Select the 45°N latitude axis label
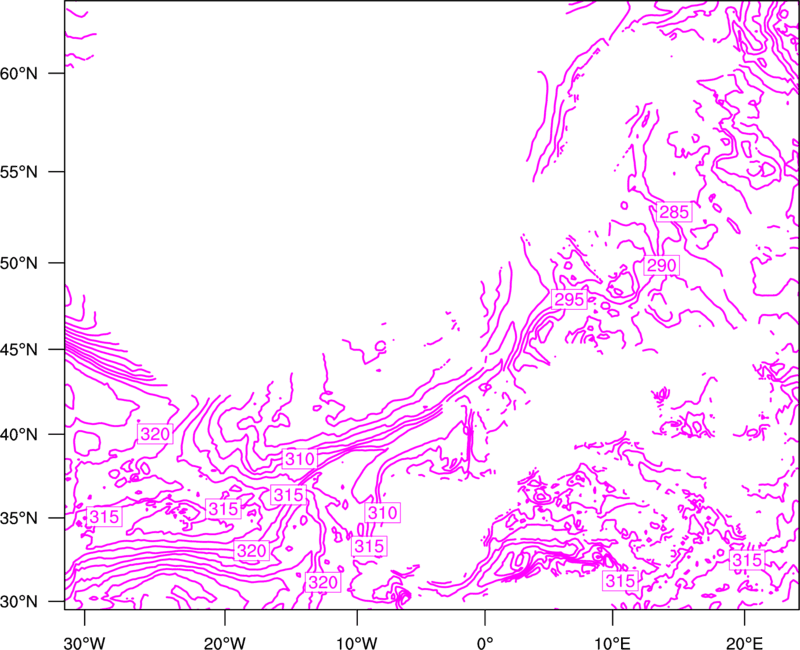Viewport: 800px width, 650px height. click(x=19, y=349)
